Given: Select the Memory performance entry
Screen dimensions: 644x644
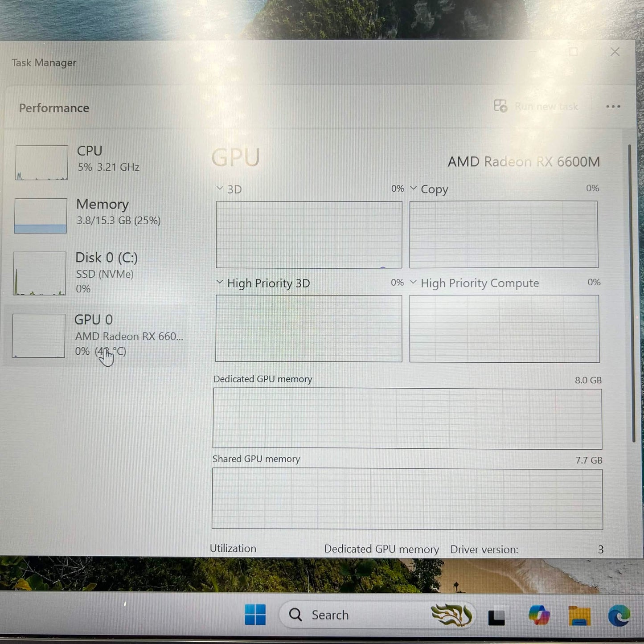Looking at the screenshot, I should (x=96, y=215).
